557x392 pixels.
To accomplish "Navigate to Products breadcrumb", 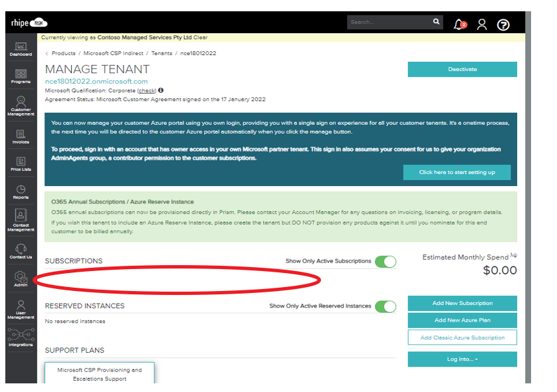I will point(64,53).
